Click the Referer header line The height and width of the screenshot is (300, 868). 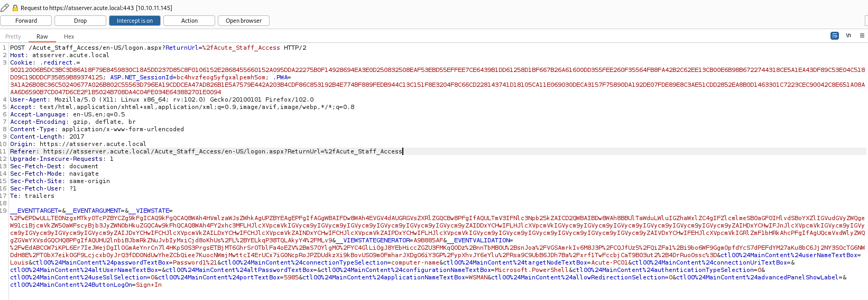(x=206, y=151)
